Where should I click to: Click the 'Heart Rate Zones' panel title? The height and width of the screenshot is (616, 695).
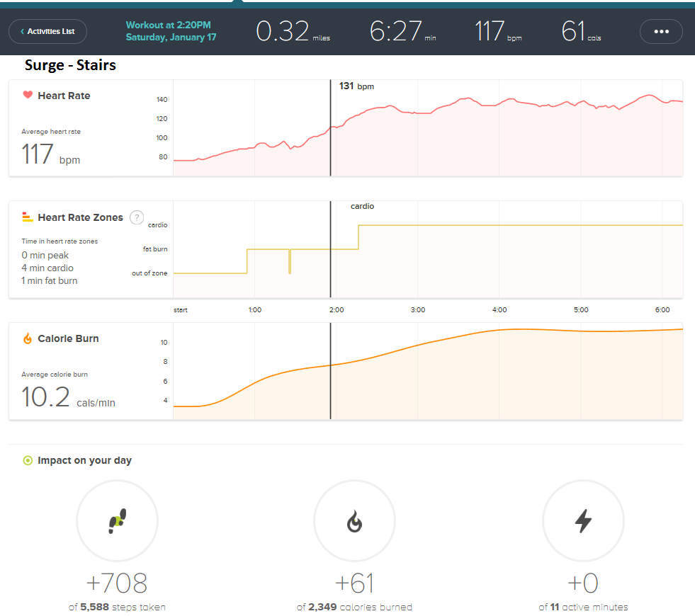coord(80,217)
